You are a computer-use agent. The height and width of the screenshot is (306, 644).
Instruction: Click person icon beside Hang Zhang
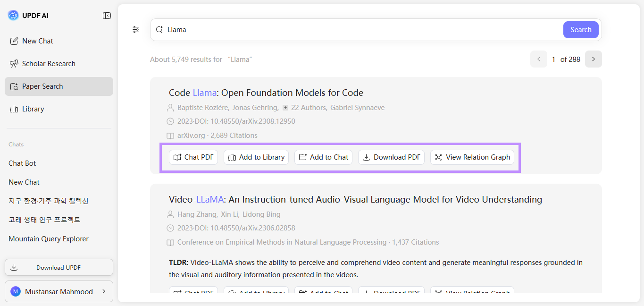[170, 214]
